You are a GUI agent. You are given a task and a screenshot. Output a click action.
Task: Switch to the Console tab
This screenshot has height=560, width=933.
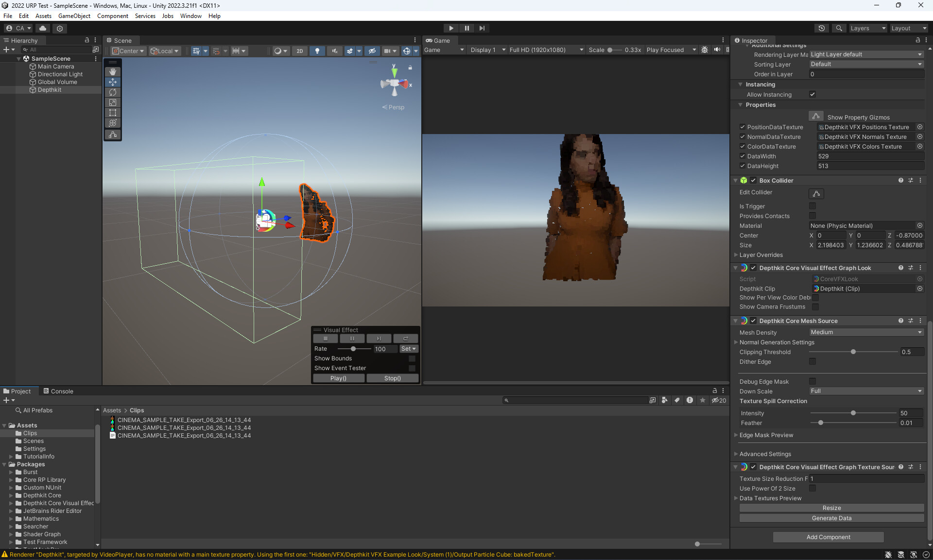pyautogui.click(x=58, y=391)
